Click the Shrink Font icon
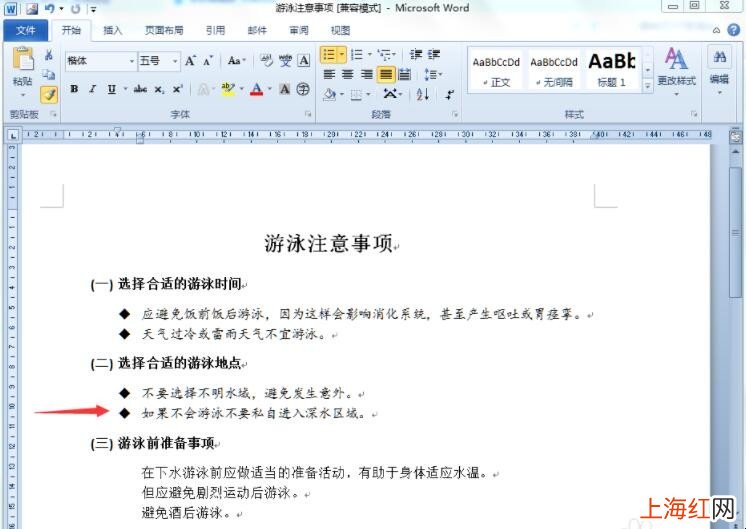The image size is (746, 529). coord(207,61)
